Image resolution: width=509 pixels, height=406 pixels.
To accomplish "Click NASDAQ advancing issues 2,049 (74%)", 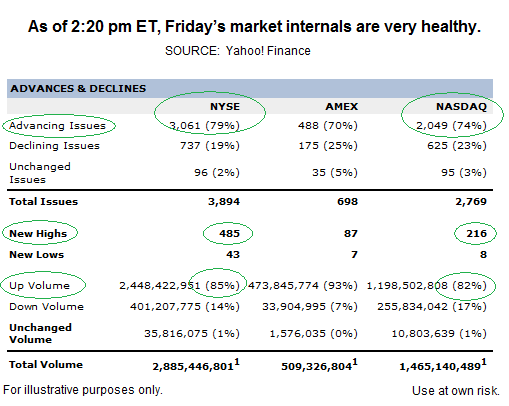I will click(451, 126).
